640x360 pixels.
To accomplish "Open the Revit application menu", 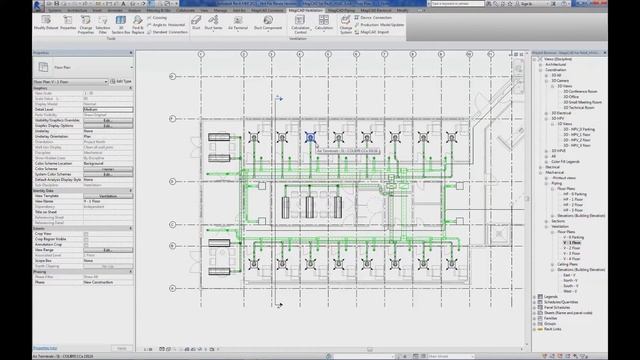I will point(38,5).
